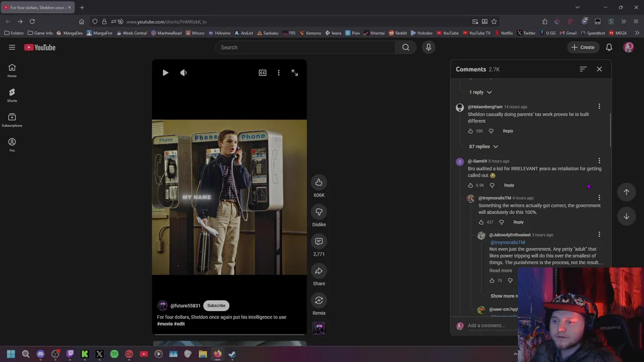Open Discord from the taskbar
Screen dimensions: 644x362
[40, 354]
